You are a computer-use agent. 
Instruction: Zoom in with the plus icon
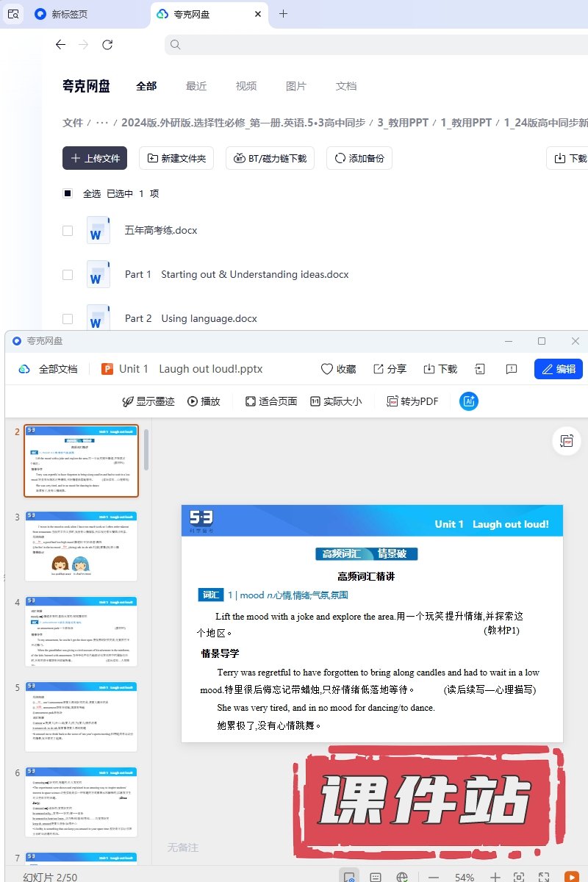(495, 877)
